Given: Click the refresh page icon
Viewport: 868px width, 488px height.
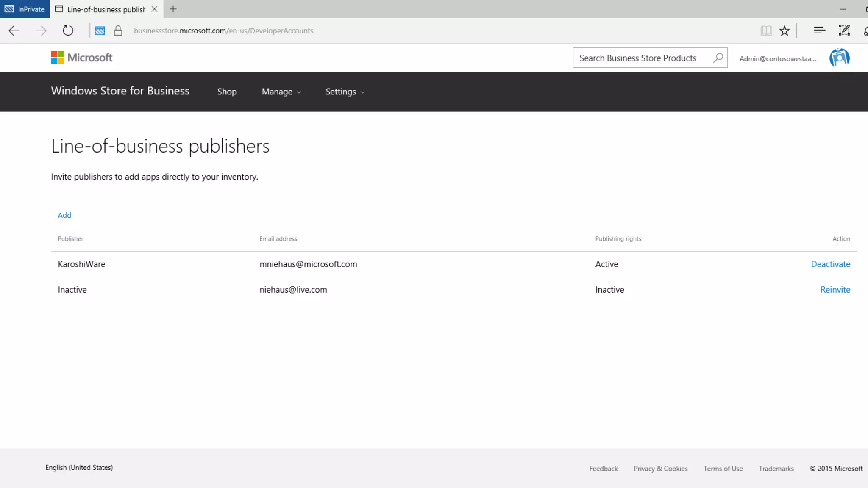Looking at the screenshot, I should (68, 30).
